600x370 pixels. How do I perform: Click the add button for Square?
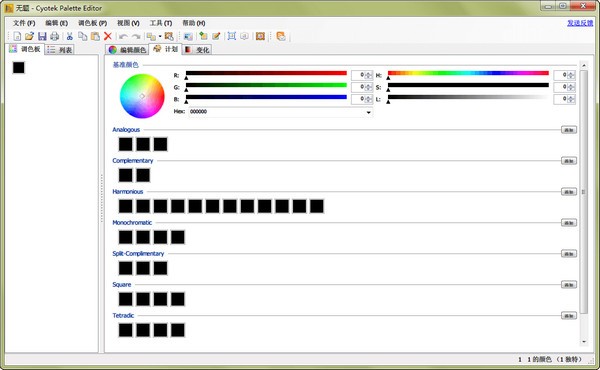569,285
